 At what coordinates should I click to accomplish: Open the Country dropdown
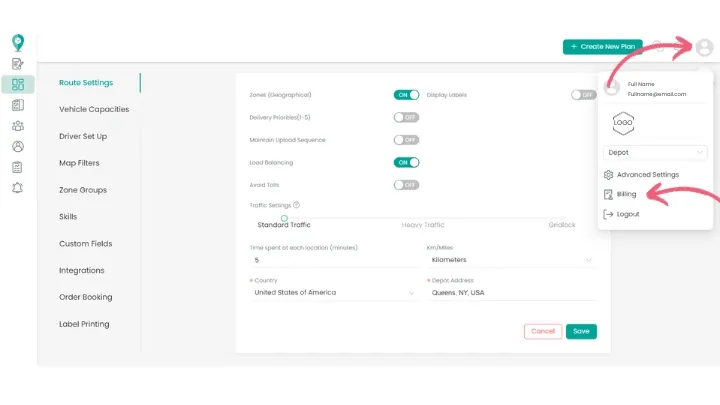tap(333, 293)
